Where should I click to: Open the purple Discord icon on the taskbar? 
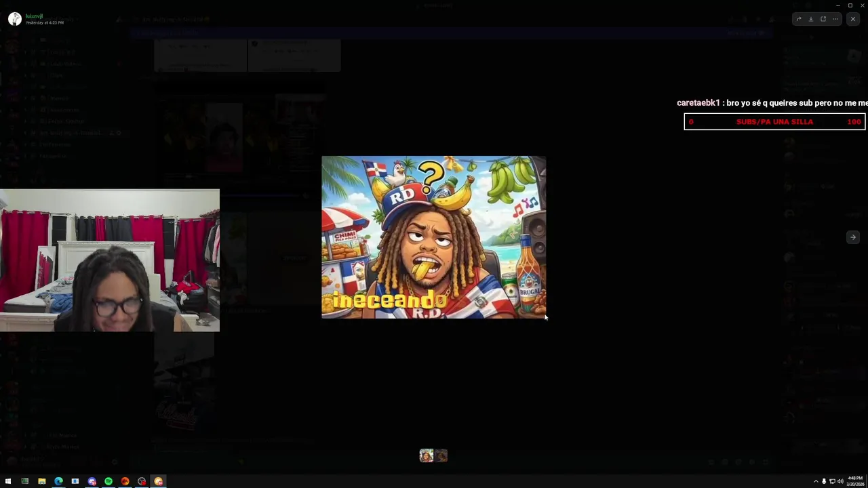pyautogui.click(x=92, y=481)
